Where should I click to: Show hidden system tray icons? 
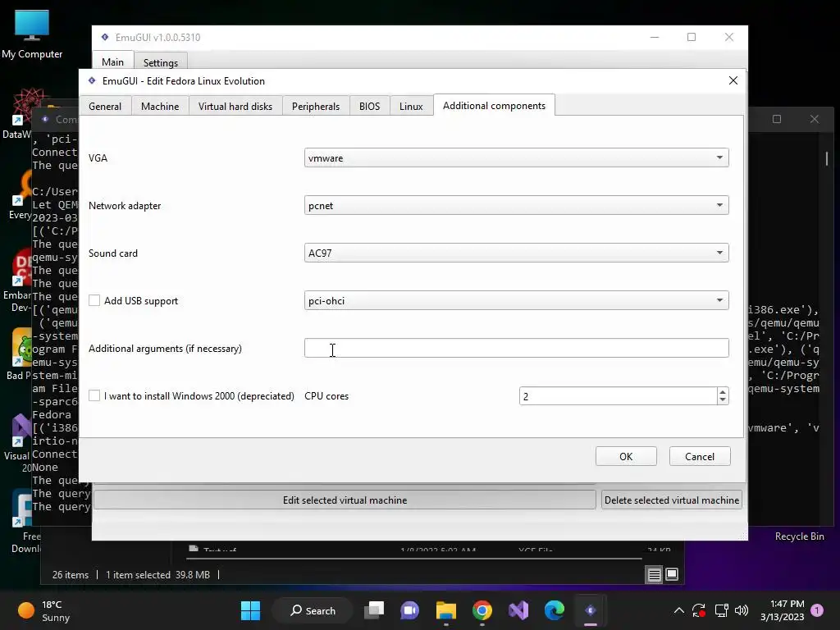(678, 610)
